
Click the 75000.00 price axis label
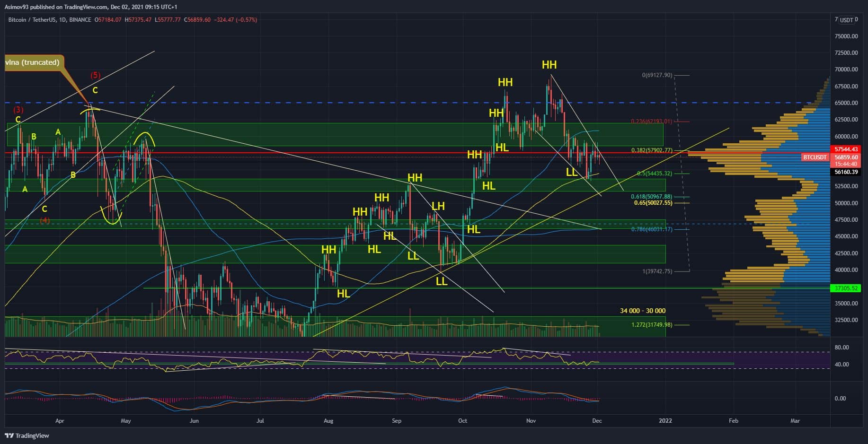click(x=846, y=36)
